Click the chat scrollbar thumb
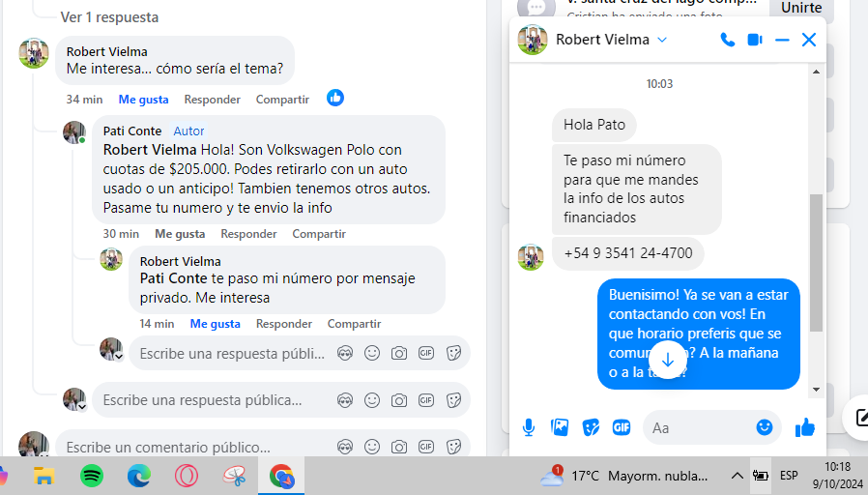 (x=816, y=263)
